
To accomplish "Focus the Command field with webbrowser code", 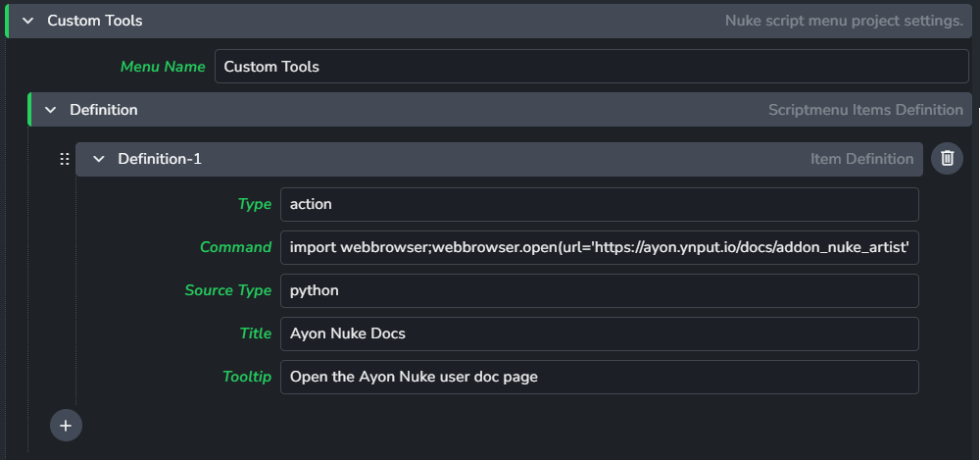I will click(x=599, y=247).
